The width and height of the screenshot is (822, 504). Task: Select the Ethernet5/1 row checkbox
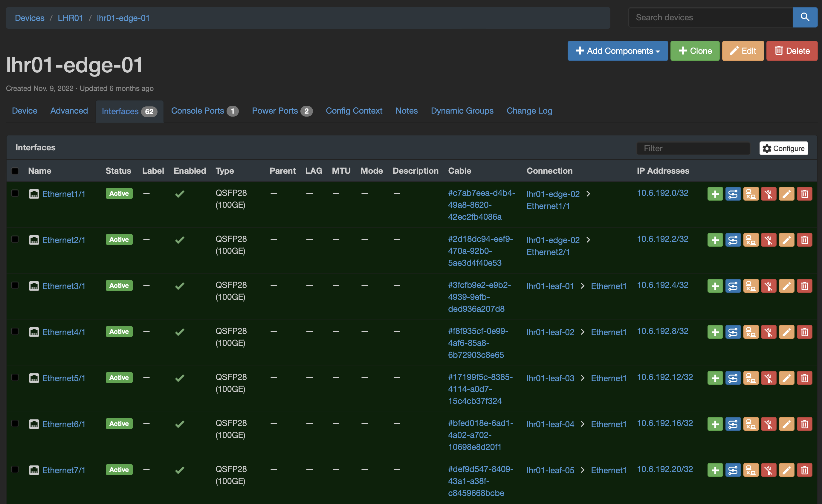pos(15,377)
